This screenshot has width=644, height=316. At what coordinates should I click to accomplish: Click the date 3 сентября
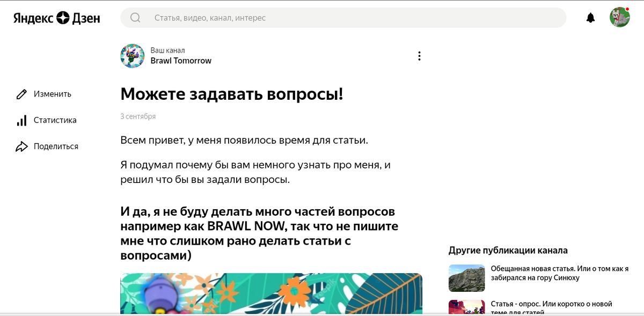pos(138,116)
